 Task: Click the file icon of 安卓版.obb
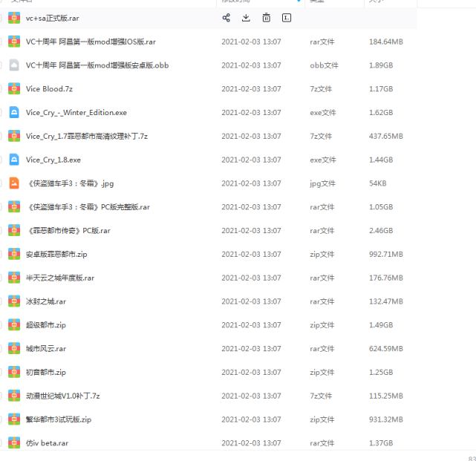coord(14,65)
